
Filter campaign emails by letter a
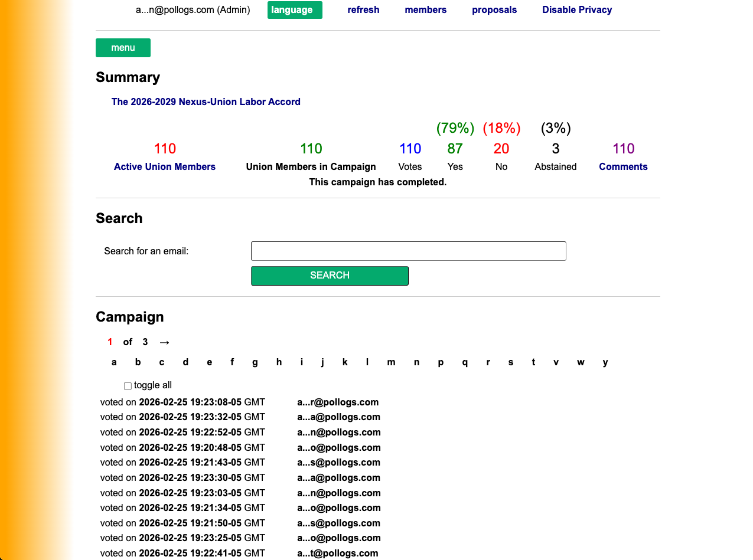click(113, 362)
